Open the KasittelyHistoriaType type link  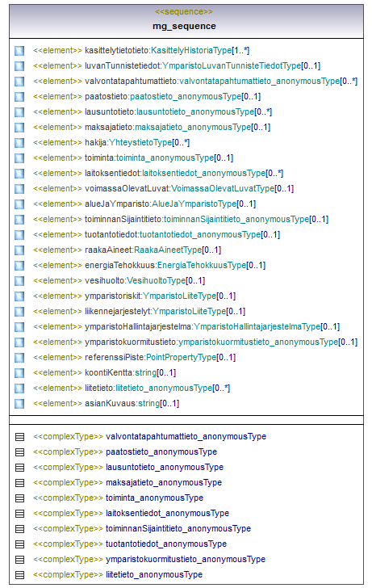click(191, 50)
